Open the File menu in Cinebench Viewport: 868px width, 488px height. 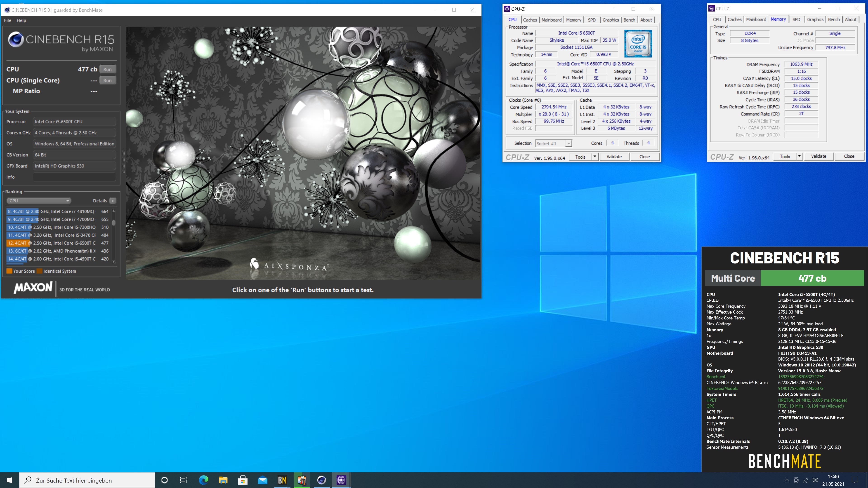(7, 20)
